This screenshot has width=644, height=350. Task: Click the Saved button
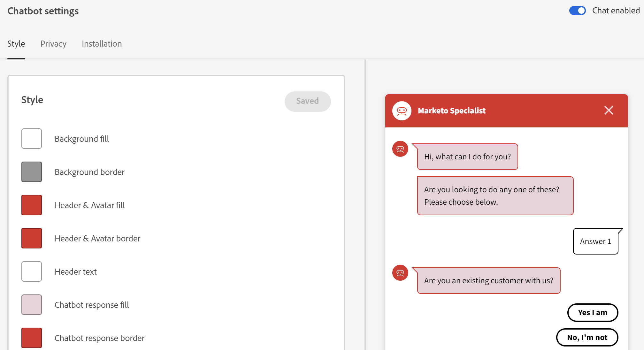point(307,101)
